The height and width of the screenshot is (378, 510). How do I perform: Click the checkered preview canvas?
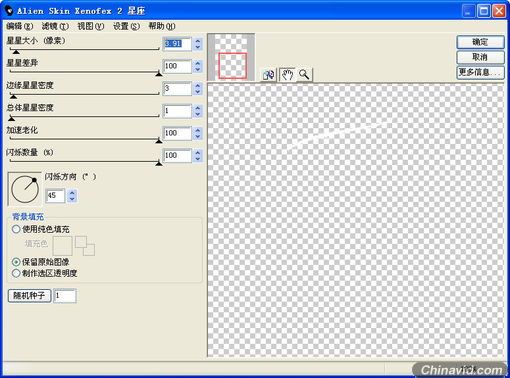point(355,220)
